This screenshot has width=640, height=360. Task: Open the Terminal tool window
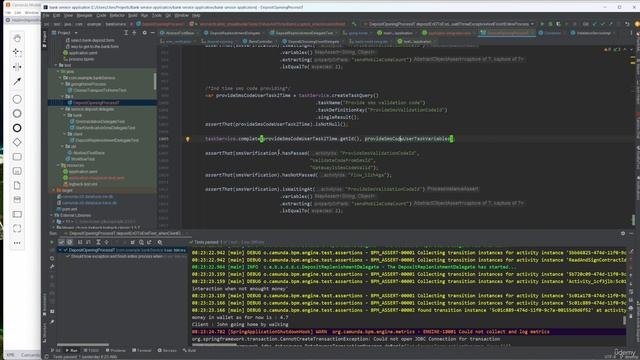[x=142, y=350]
